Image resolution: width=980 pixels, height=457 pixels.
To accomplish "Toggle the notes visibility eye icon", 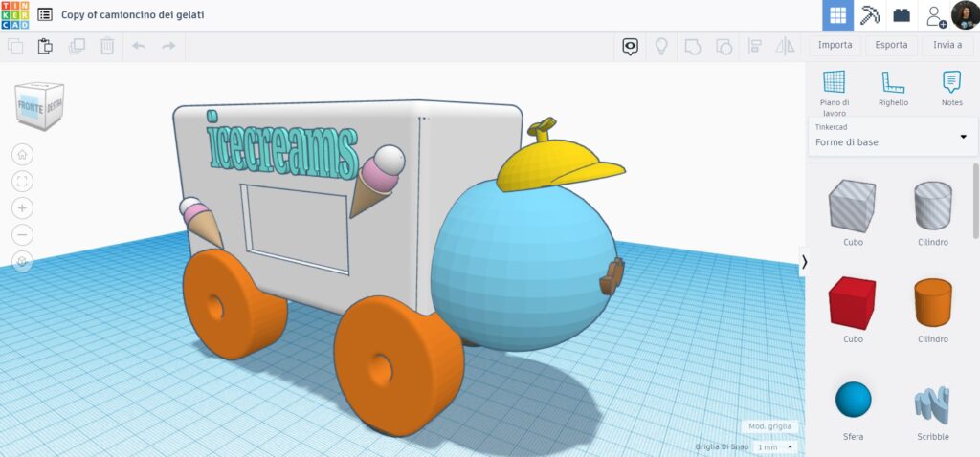I will point(630,46).
